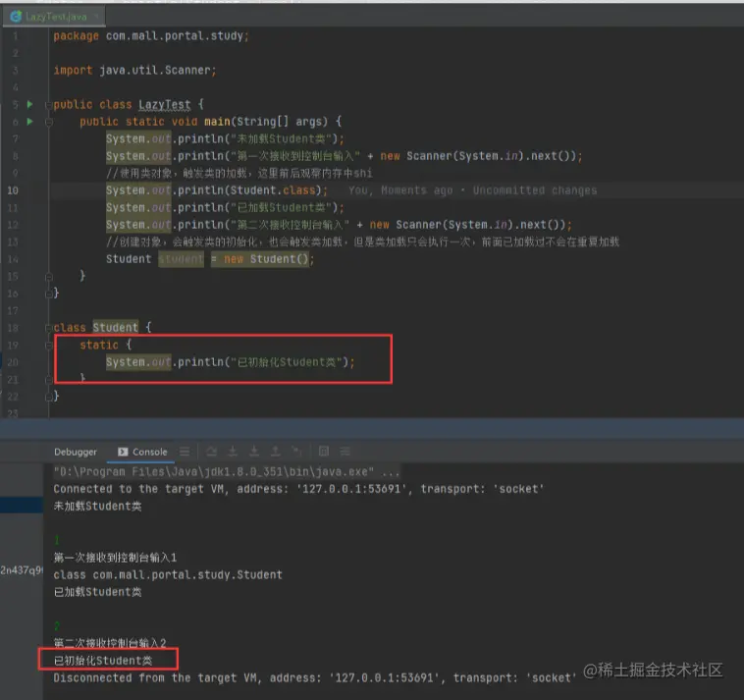Click the highlighted 'Student' class name on line 18
This screenshot has width=744, height=700.
tap(115, 328)
